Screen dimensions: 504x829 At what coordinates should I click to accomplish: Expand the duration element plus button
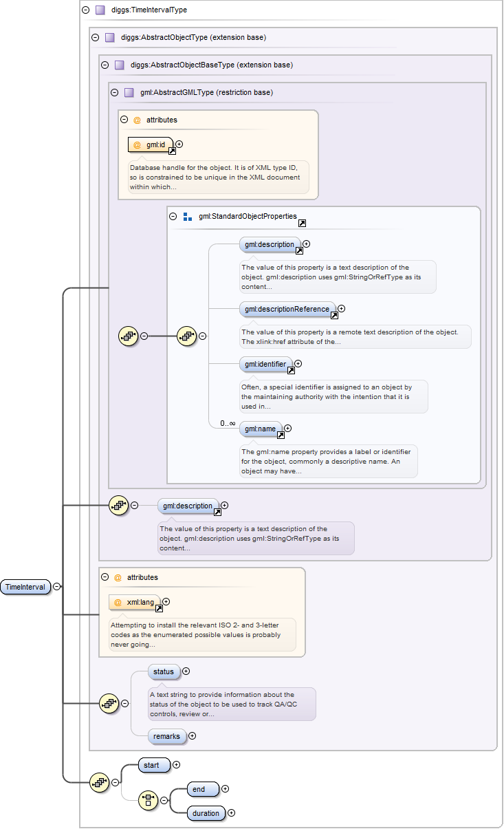tap(231, 812)
